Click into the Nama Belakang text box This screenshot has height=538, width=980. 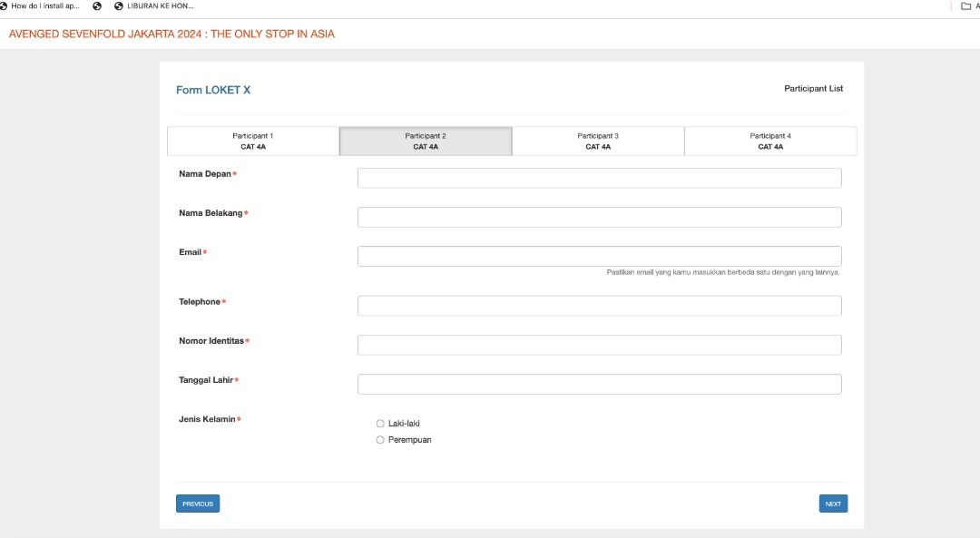click(x=599, y=217)
